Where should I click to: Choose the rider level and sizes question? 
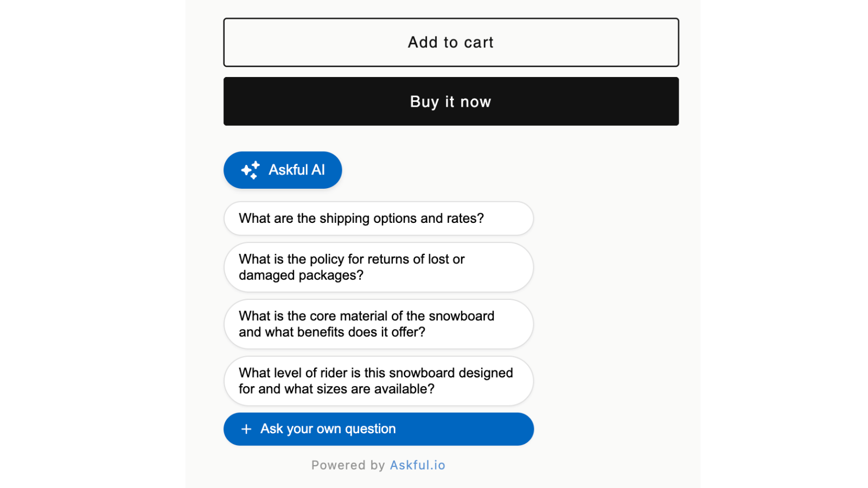pos(379,381)
